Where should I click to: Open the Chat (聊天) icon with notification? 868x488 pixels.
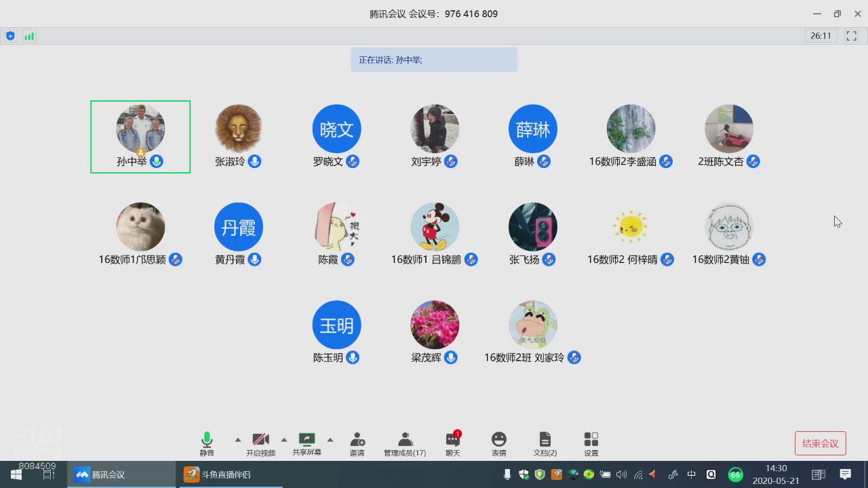[452, 443]
